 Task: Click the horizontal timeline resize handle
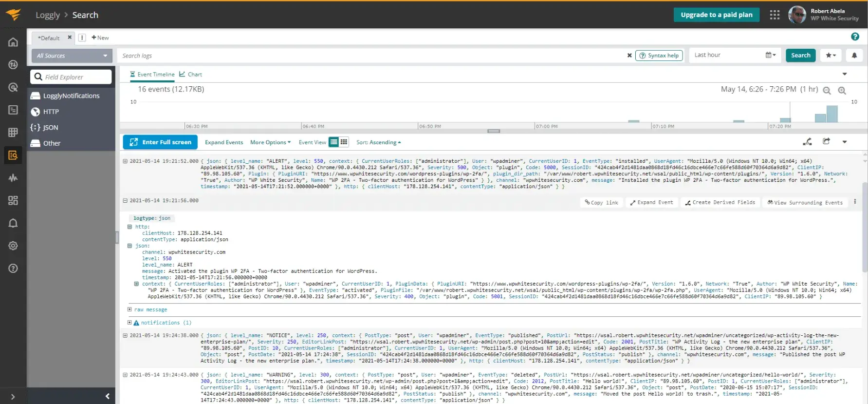pos(494,131)
